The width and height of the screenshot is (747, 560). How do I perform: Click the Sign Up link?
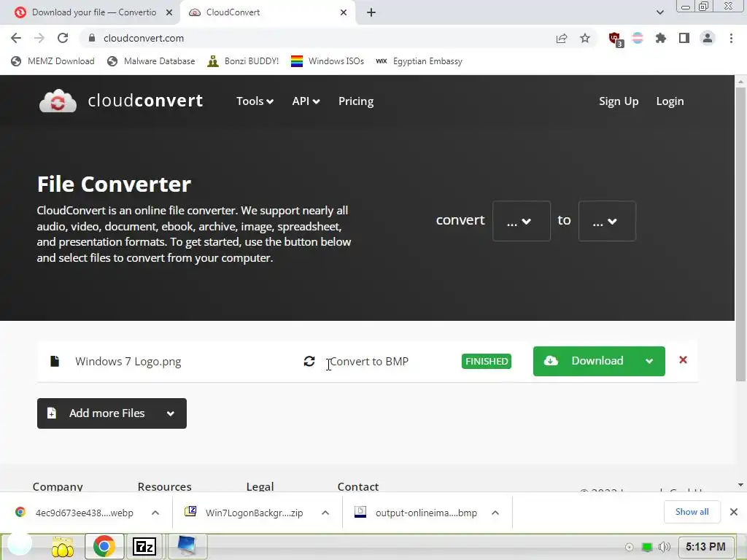(619, 101)
